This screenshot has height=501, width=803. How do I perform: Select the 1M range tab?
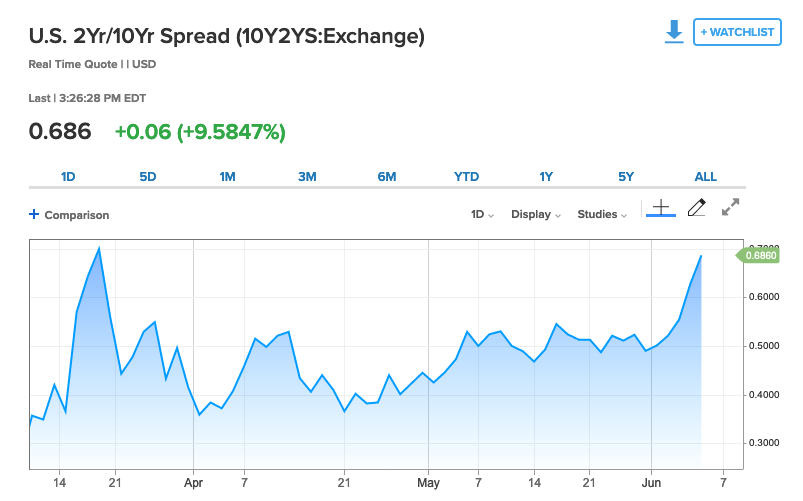pos(227,177)
